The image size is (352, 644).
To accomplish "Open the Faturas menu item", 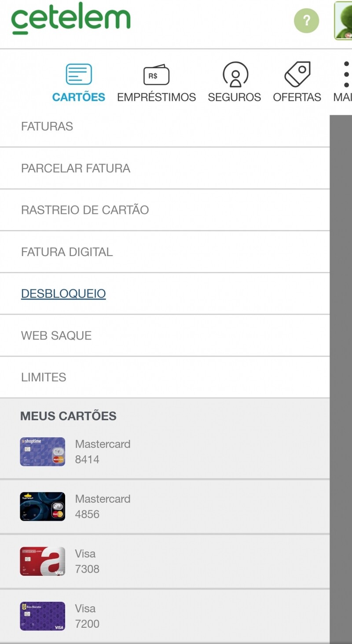I will [x=47, y=127].
